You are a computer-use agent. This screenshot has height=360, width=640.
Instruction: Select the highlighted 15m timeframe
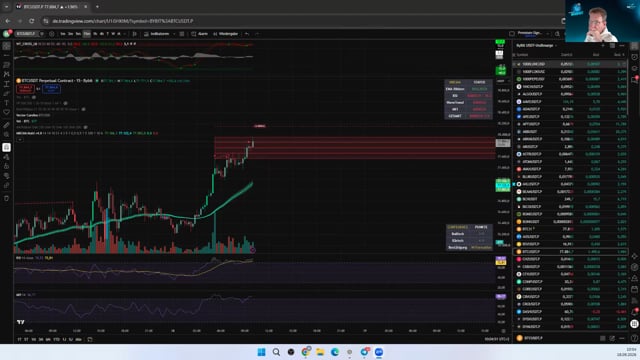[87, 34]
